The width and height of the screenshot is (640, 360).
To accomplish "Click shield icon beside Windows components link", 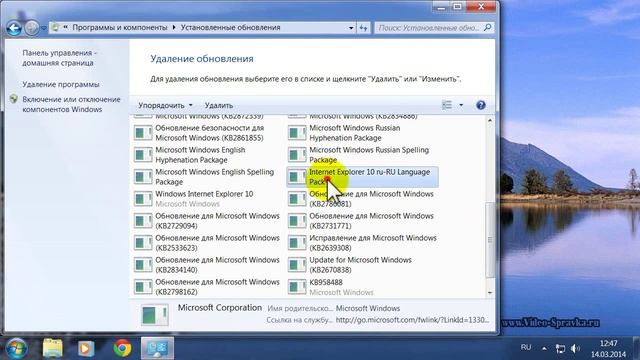I will tap(14, 99).
